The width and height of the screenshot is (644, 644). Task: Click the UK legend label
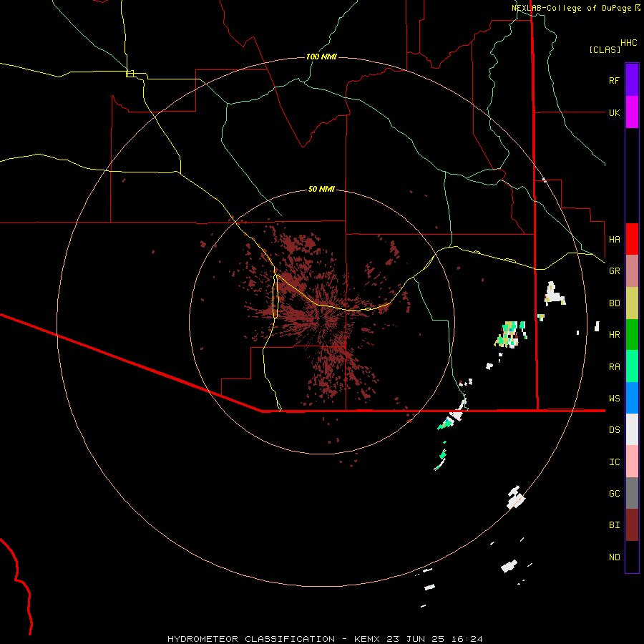[x=614, y=112]
